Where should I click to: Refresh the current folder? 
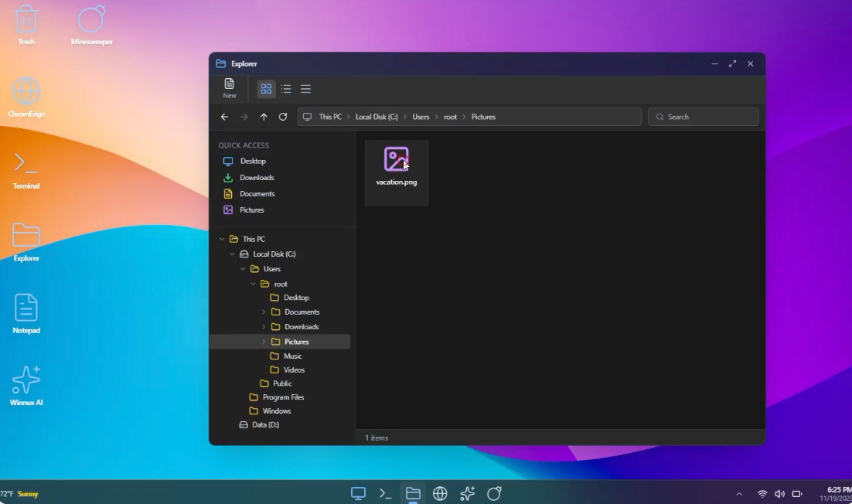pos(282,117)
